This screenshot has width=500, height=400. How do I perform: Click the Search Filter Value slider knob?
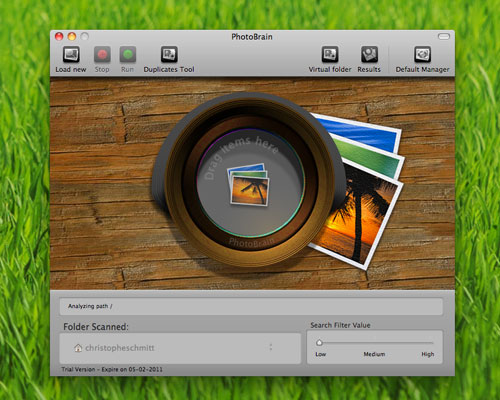[x=319, y=342]
